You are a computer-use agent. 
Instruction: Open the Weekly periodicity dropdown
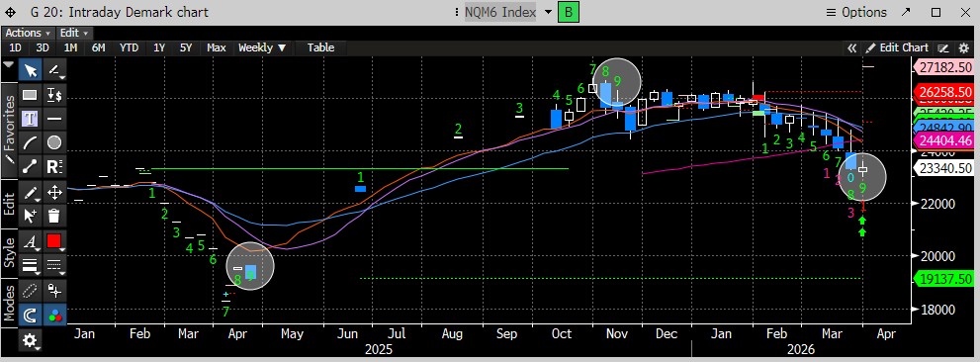(x=262, y=47)
